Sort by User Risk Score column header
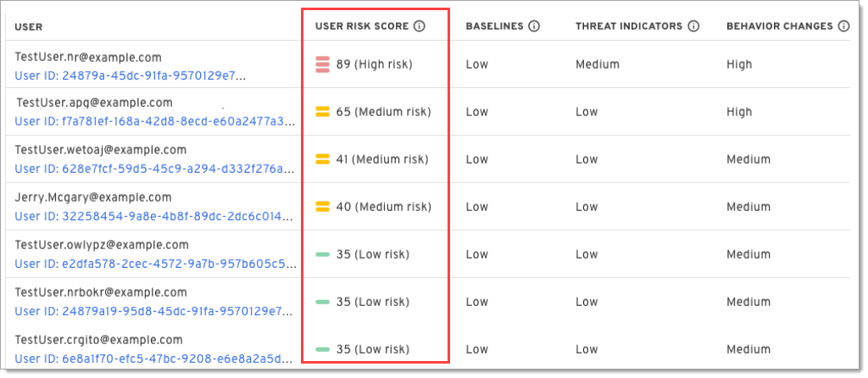Image resolution: width=868 pixels, height=378 pixels. point(362,26)
